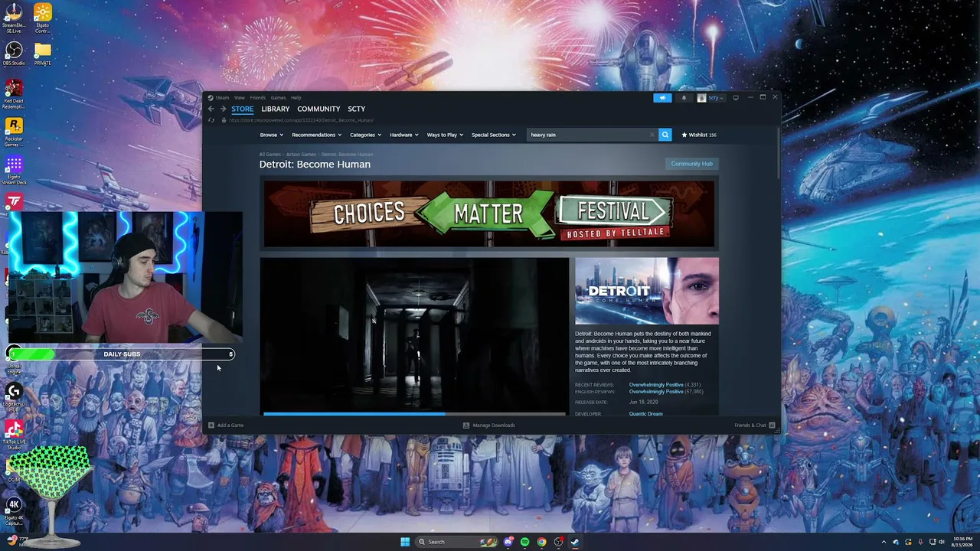Open Logitech G HUB desktop shortcut
Viewport: 980px width, 551px height.
click(14, 396)
